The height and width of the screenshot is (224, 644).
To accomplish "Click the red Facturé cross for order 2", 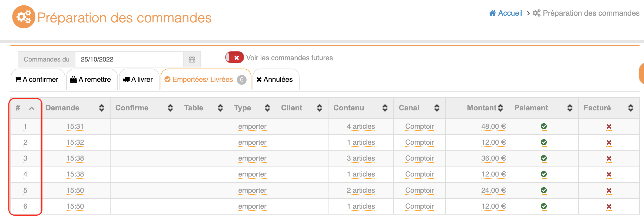I will [x=609, y=142].
